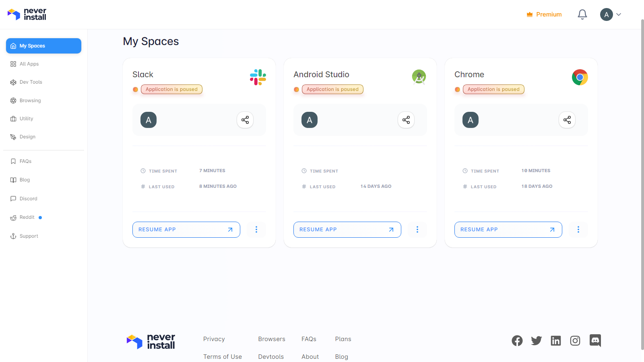Open Blog footer link

tap(342, 357)
